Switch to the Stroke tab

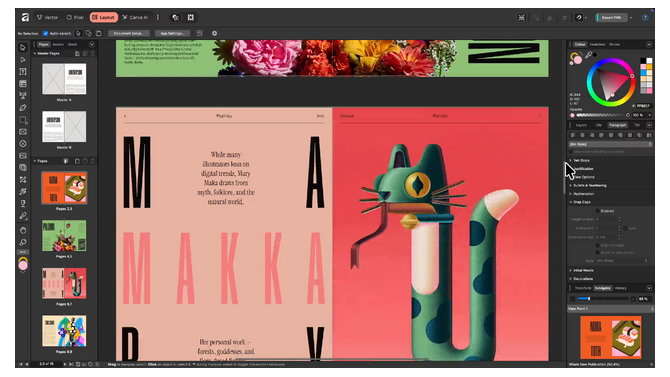point(614,44)
